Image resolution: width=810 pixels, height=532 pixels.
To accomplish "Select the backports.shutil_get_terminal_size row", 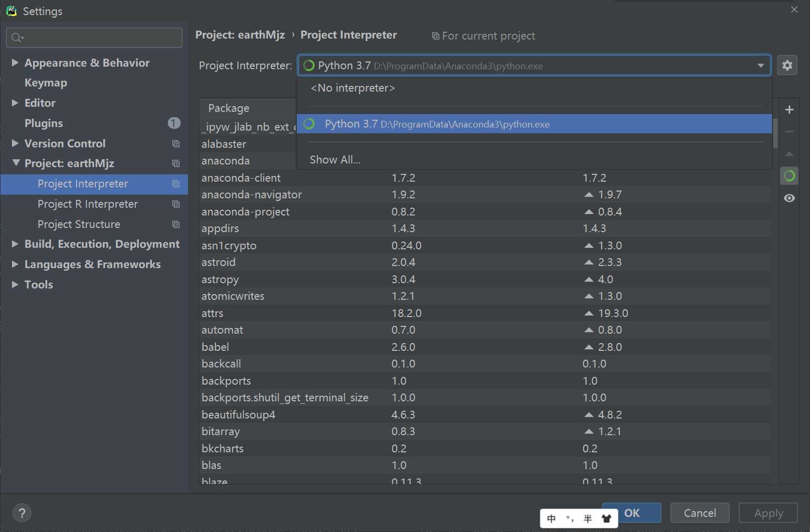I will [x=485, y=398].
